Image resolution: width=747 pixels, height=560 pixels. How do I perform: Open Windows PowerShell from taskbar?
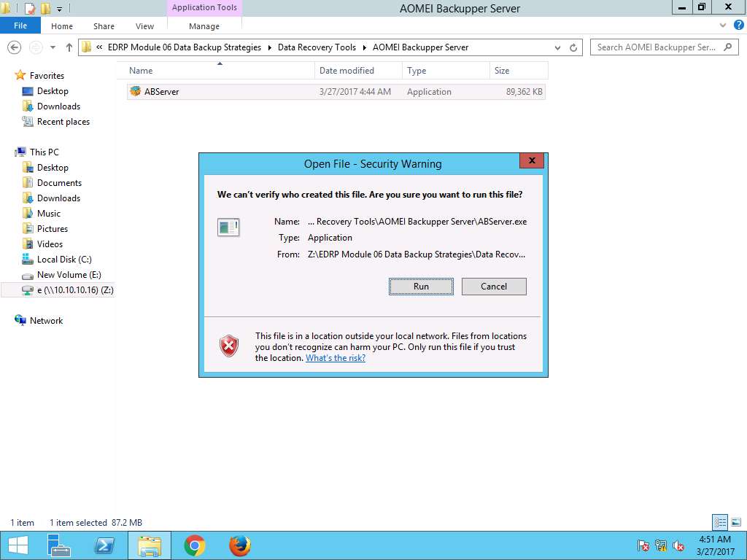pos(104,545)
